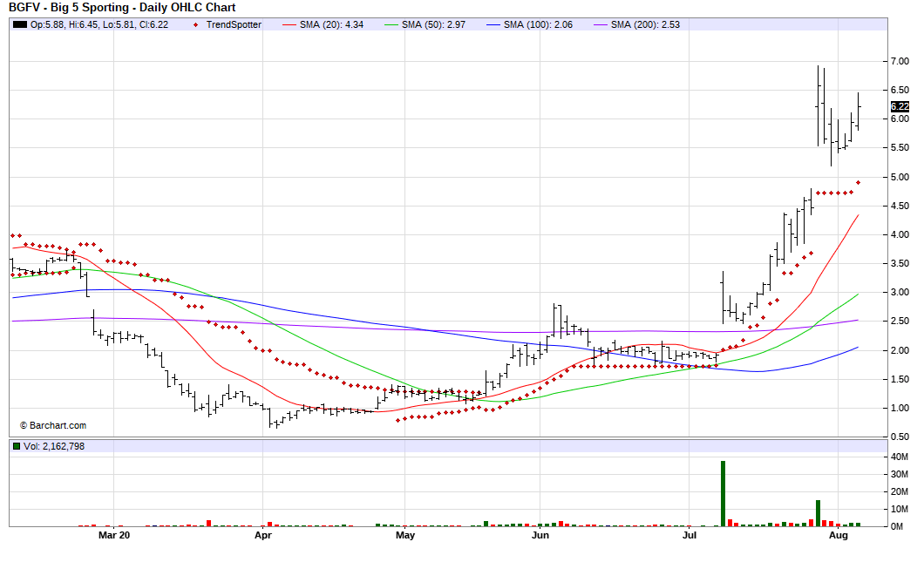The height and width of the screenshot is (562, 924).
Task: Click the 20M volume axis label
Action: [x=900, y=492]
